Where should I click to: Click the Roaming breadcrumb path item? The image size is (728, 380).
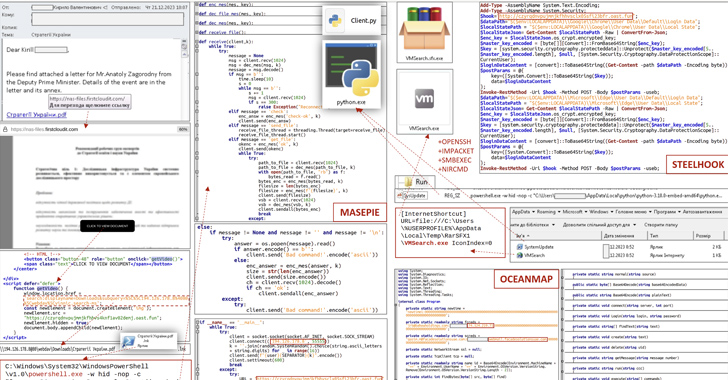(x=546, y=212)
